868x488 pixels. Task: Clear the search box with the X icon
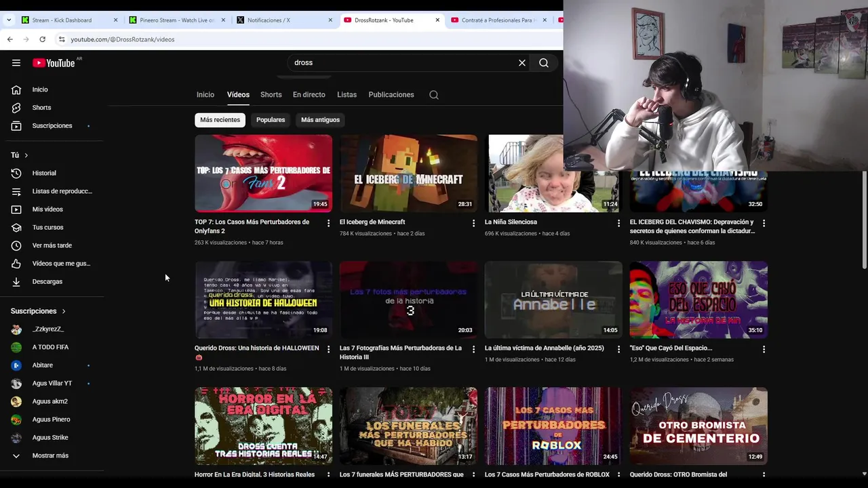coord(522,63)
